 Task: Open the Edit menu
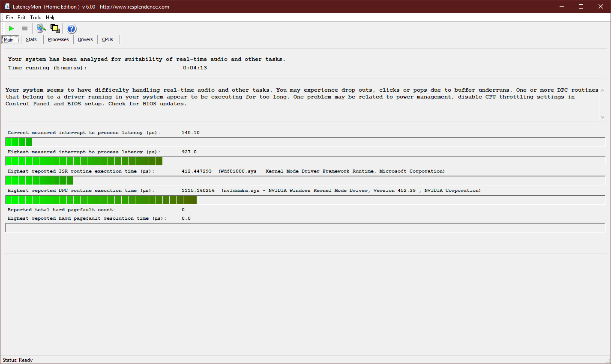(x=21, y=18)
